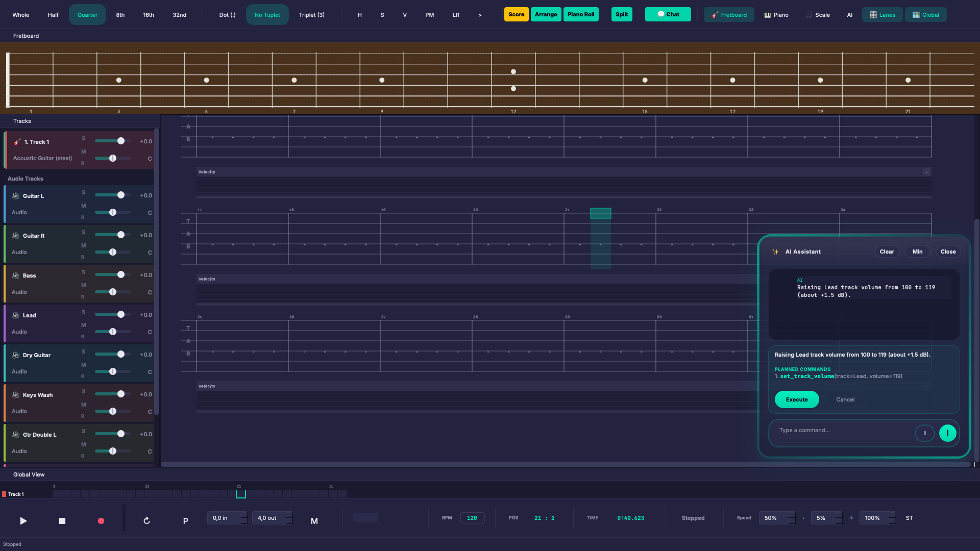Image resolution: width=980 pixels, height=551 pixels.
Task: Select the V articulation button
Action: click(x=405, y=15)
